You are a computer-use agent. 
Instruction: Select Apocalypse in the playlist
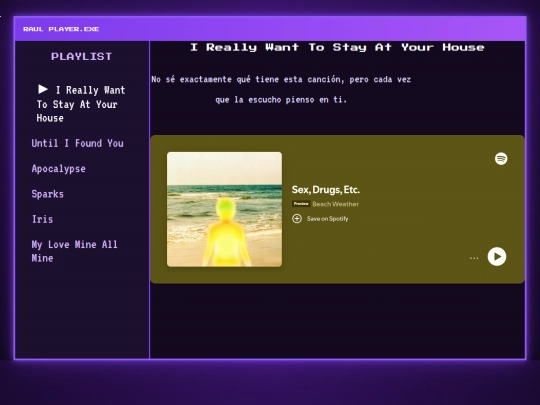point(59,169)
